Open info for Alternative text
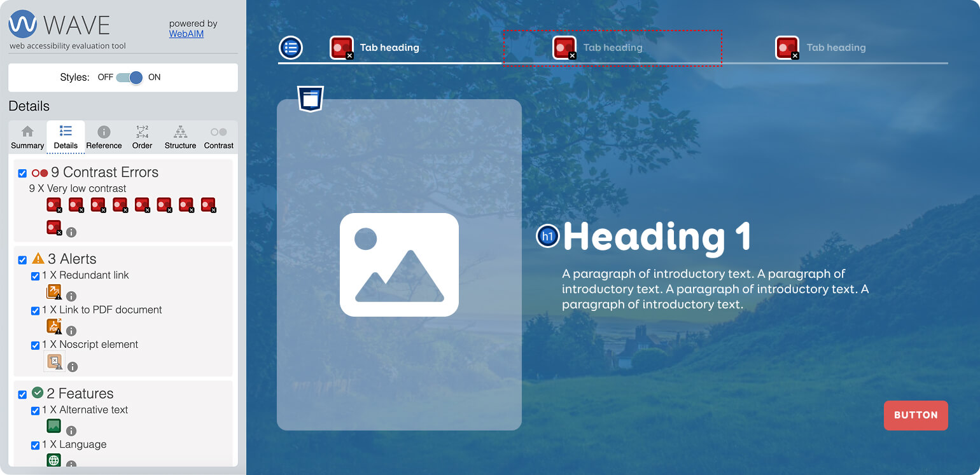The height and width of the screenshot is (475, 980). (71, 430)
